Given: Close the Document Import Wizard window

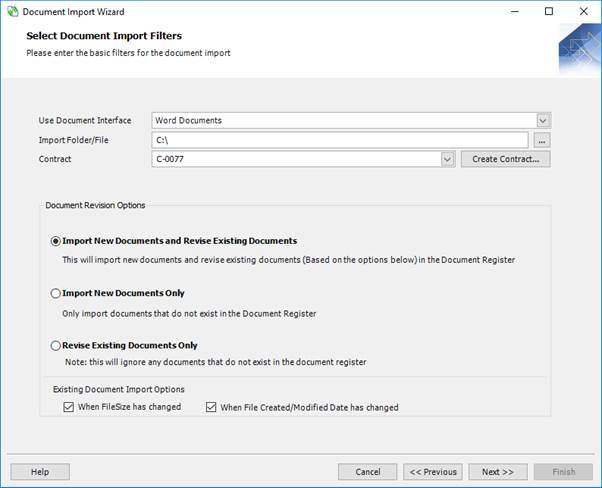Looking at the screenshot, I should 582,12.
